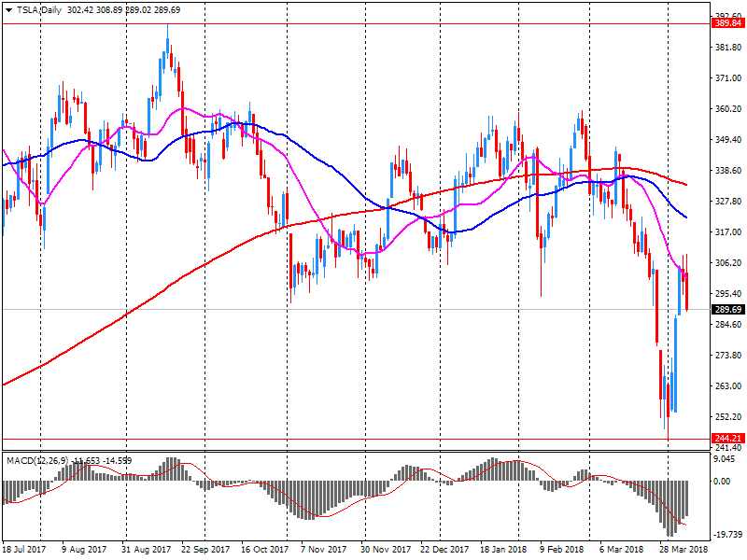Click the 263.00 price axis label
This screenshot has width=747, height=560.
pos(728,385)
